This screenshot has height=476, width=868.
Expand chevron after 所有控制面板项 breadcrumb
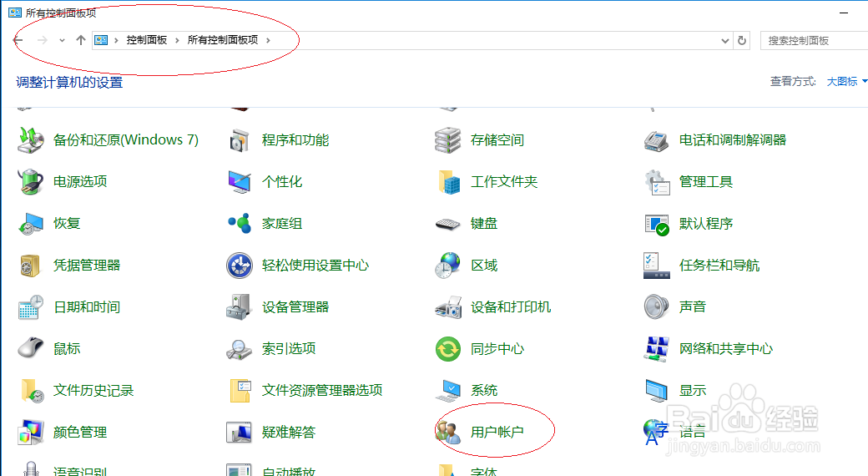(x=268, y=40)
